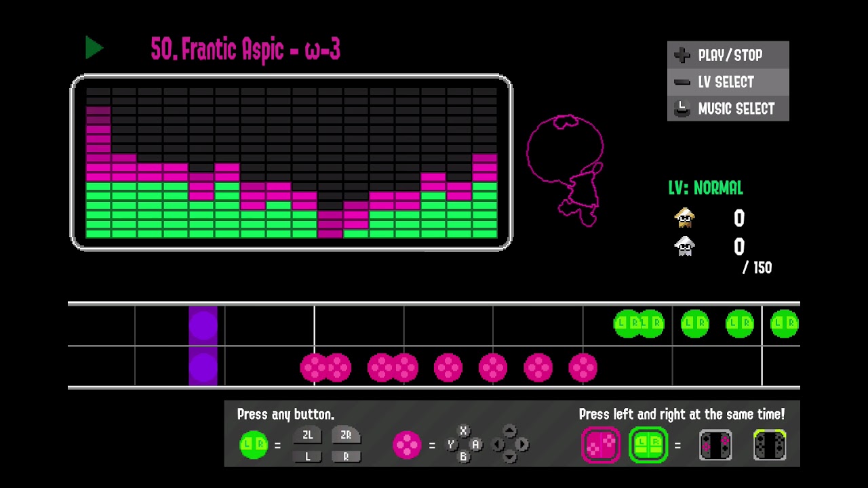Image resolution: width=868 pixels, height=488 pixels.
Task: Click the L stick icon beside MUSIC SELECT
Action: tap(682, 108)
